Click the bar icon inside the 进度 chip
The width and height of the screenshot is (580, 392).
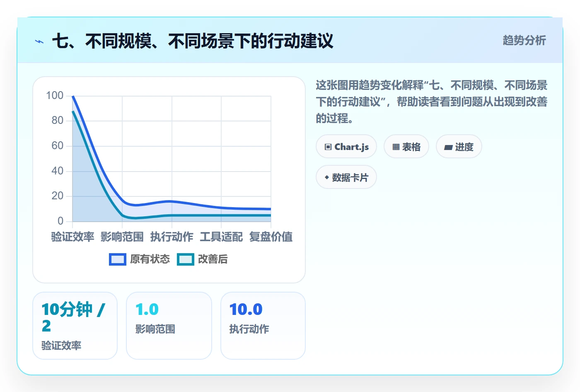[x=448, y=147]
